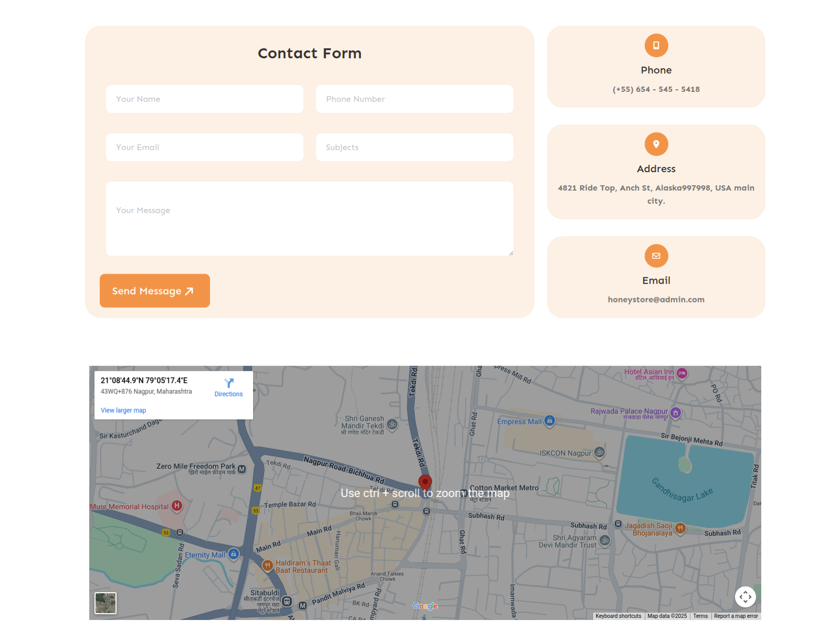Click the Directions arrow icon on map
840x641 pixels.
point(228,383)
